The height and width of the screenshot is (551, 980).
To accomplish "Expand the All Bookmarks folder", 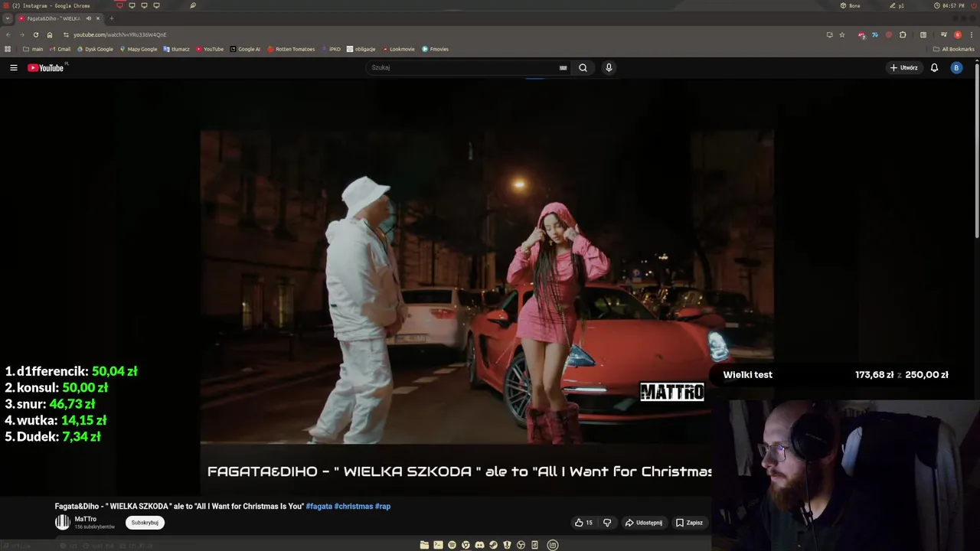I will 954,49.
